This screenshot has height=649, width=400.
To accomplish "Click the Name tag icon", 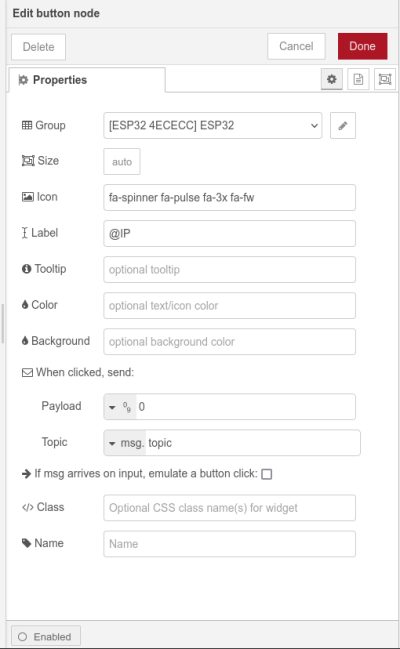I will point(27,543).
